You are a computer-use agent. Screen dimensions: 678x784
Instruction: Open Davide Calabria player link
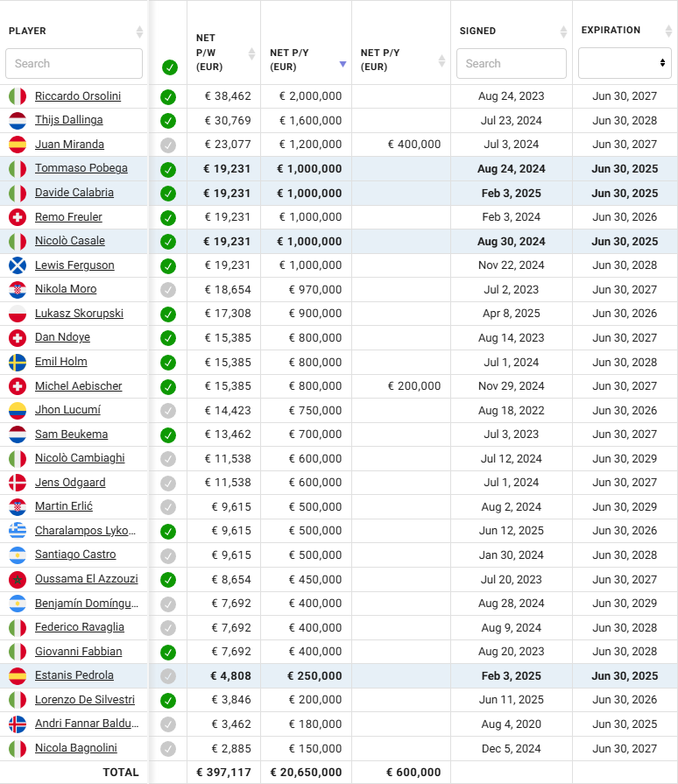74,193
